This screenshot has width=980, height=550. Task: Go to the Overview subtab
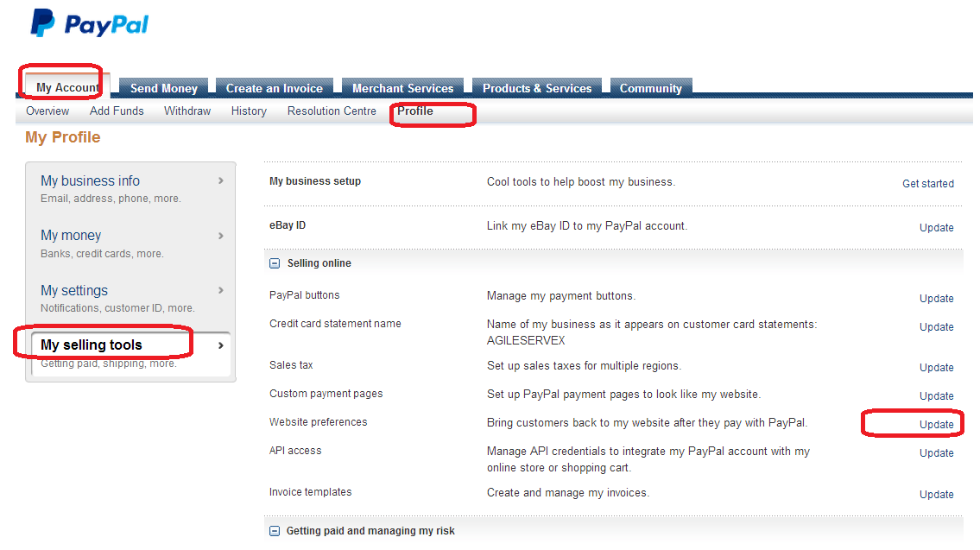point(47,111)
